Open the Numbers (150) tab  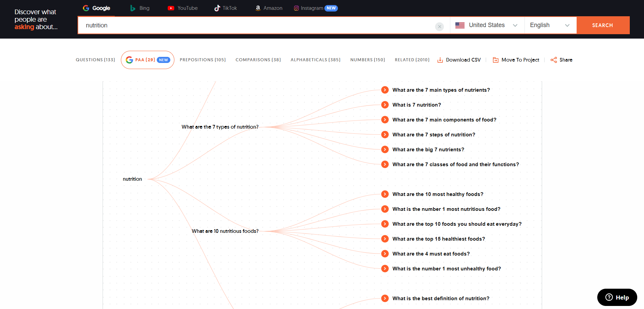tap(368, 60)
